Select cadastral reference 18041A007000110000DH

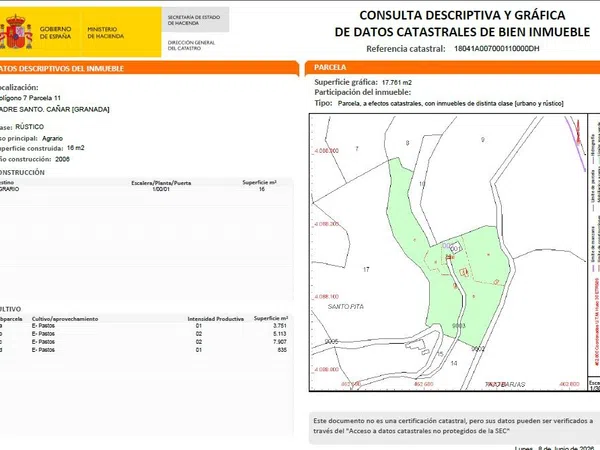[x=496, y=49]
